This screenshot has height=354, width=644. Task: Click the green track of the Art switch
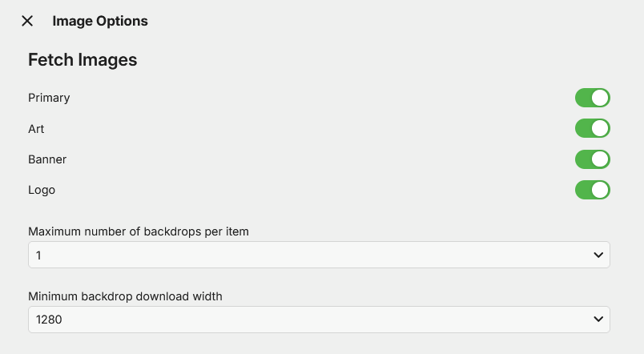[x=582, y=128]
